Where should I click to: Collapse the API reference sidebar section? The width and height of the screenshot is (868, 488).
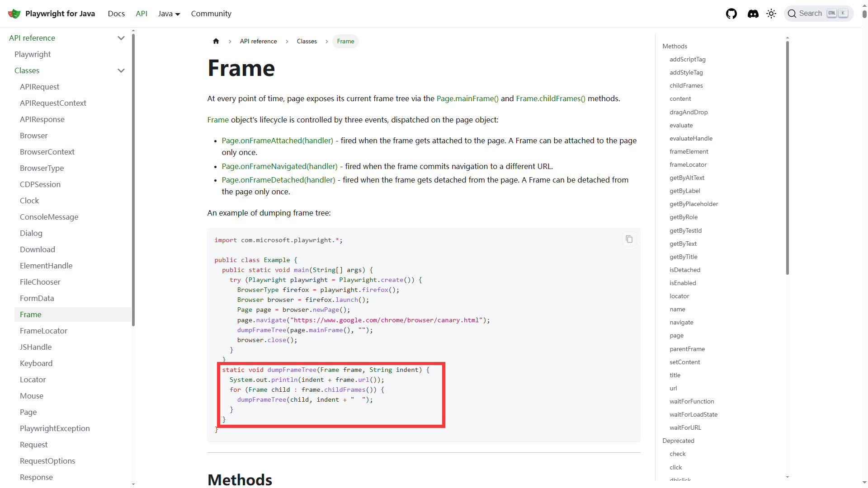pos(121,38)
